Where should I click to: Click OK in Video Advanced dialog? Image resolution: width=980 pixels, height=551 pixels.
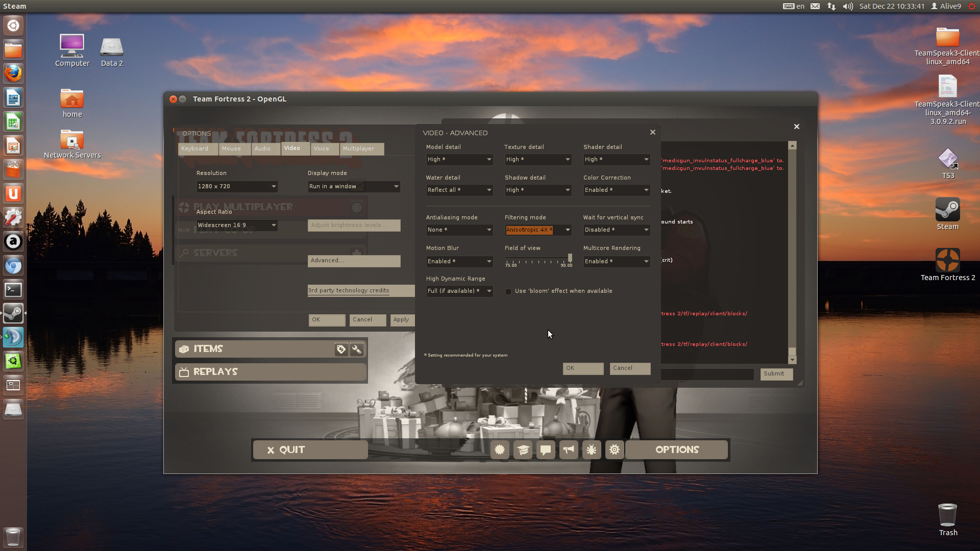(x=583, y=368)
